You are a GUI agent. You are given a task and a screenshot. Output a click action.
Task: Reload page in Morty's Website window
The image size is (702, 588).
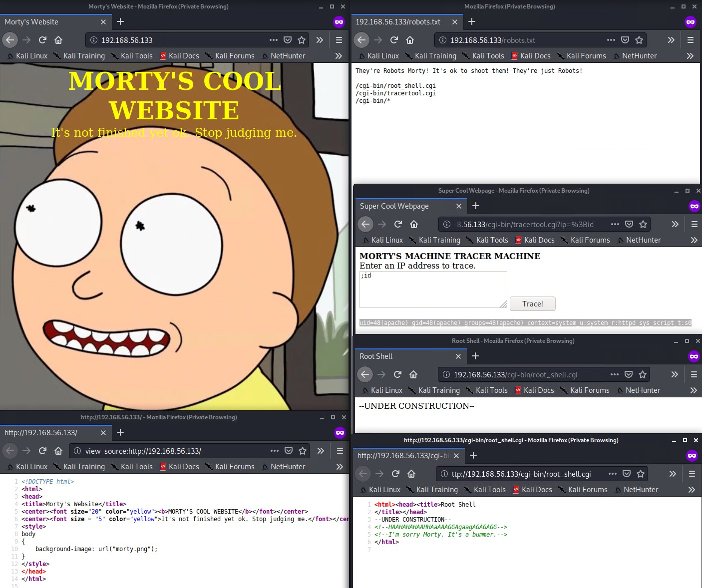pyautogui.click(x=42, y=40)
